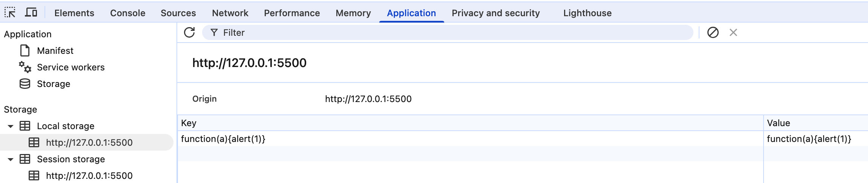Select the function(a){alert(1)} key cell
This screenshot has width=868, height=183.
pos(223,139)
